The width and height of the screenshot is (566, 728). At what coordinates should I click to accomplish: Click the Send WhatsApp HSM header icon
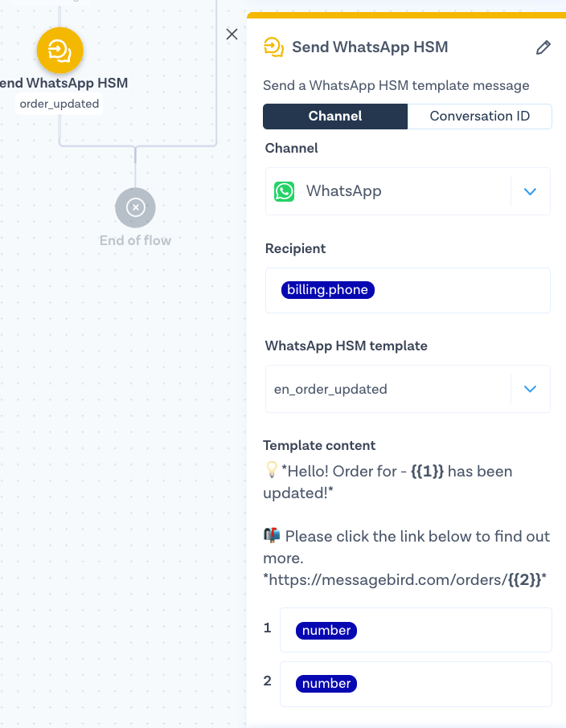click(274, 47)
